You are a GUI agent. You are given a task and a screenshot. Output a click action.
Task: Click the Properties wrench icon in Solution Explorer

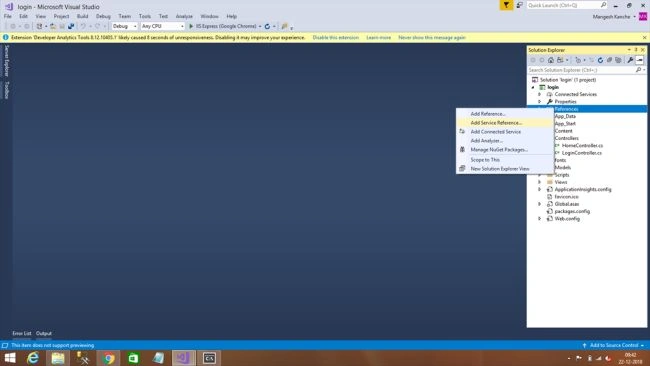point(630,60)
